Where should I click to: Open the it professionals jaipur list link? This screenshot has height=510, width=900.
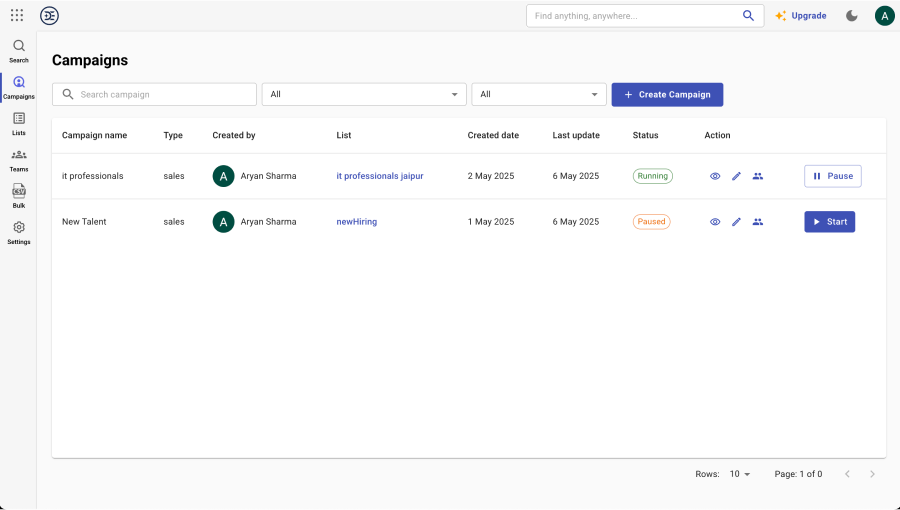379,176
